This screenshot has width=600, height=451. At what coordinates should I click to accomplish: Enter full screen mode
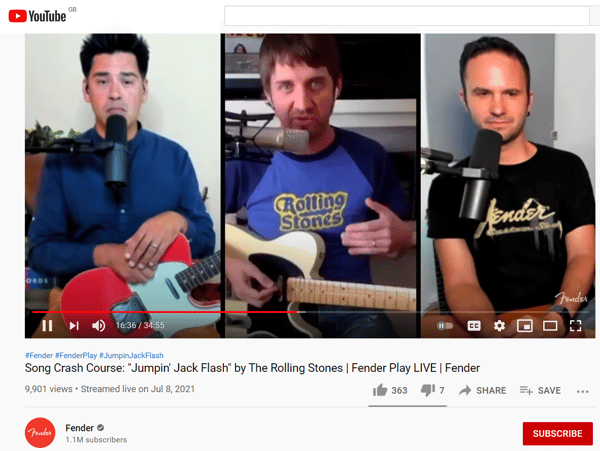[x=576, y=326]
